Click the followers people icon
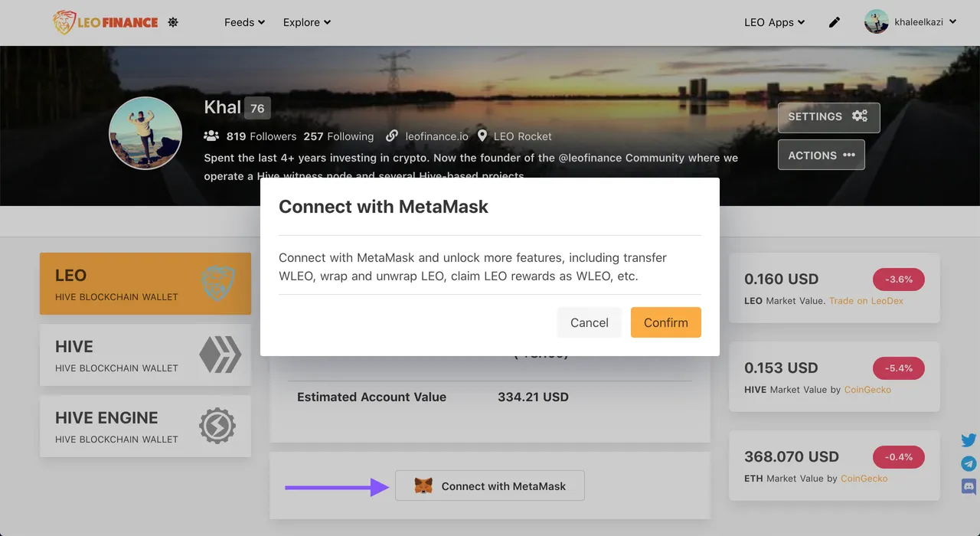Screen dimensions: 980x536 pos(211,136)
